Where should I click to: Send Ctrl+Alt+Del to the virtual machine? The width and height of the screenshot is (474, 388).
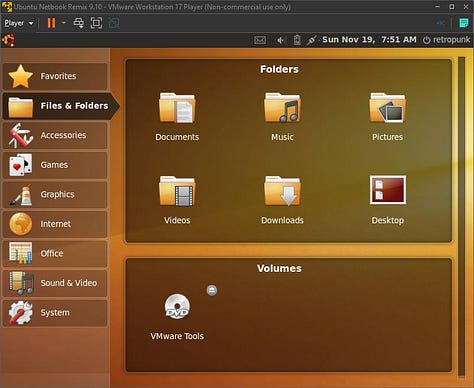79,23
